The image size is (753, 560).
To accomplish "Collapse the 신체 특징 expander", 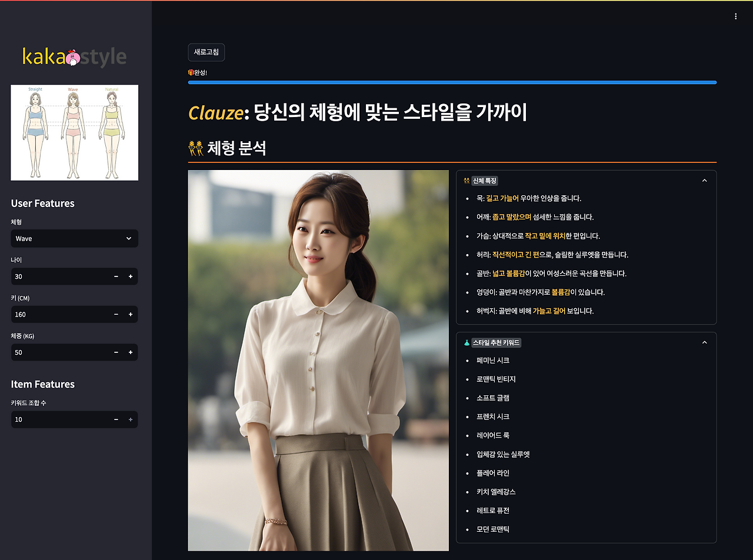I will click(x=704, y=181).
